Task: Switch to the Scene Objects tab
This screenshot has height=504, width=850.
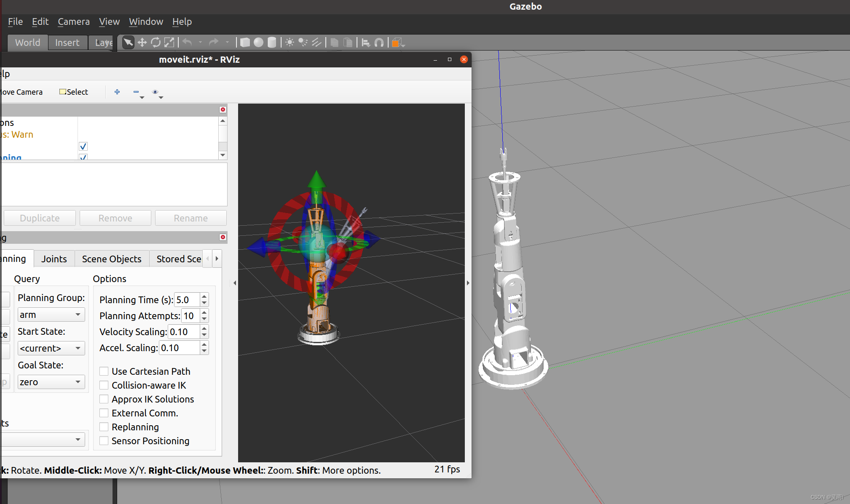Action: (111, 259)
